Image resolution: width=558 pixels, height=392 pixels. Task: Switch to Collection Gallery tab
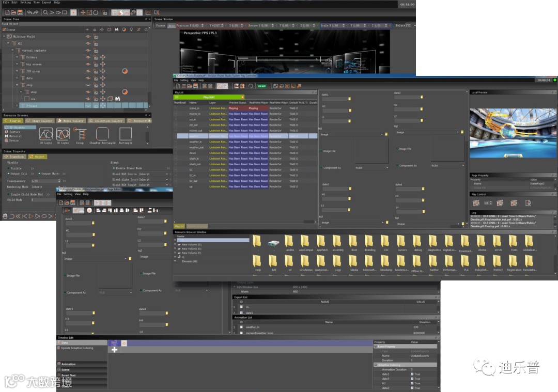click(106, 120)
